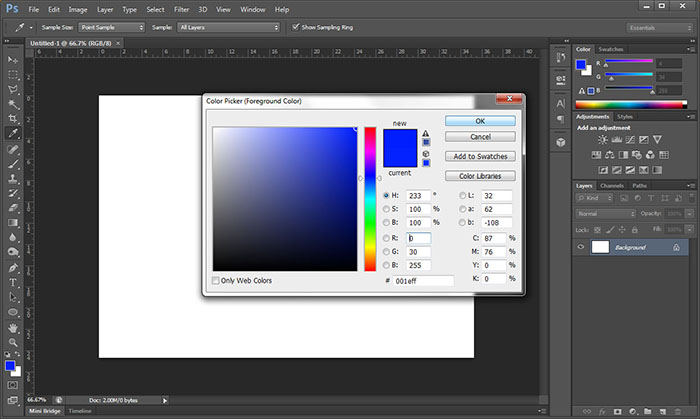
Task: Click the out-of-gamut warning triangle icon
Action: tap(426, 133)
